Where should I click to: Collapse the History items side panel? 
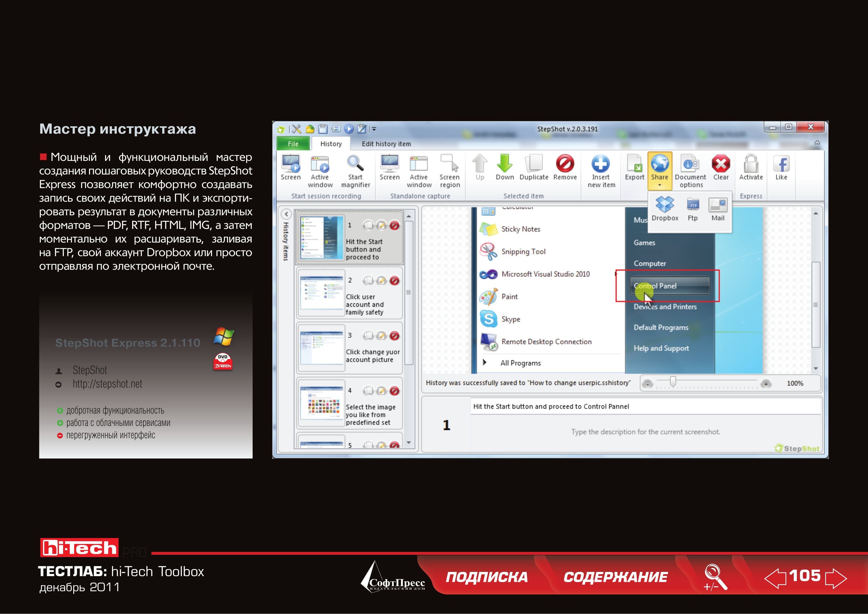coord(286,214)
